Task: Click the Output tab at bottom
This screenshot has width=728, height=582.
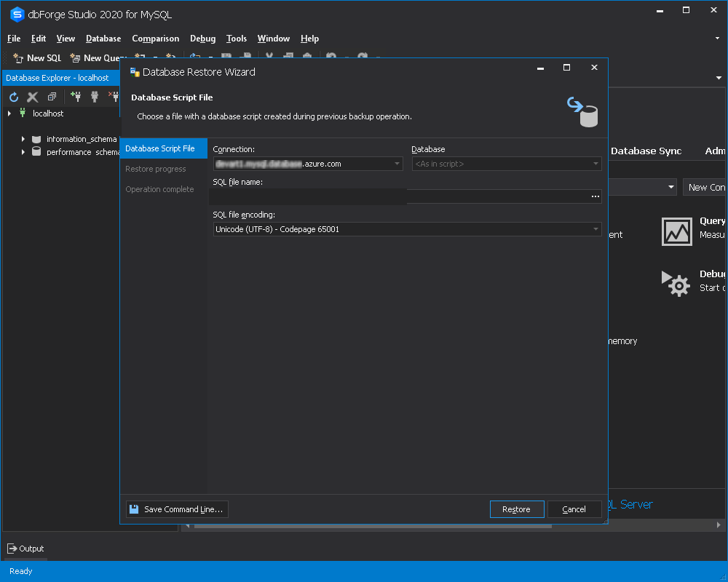Action: 26,549
